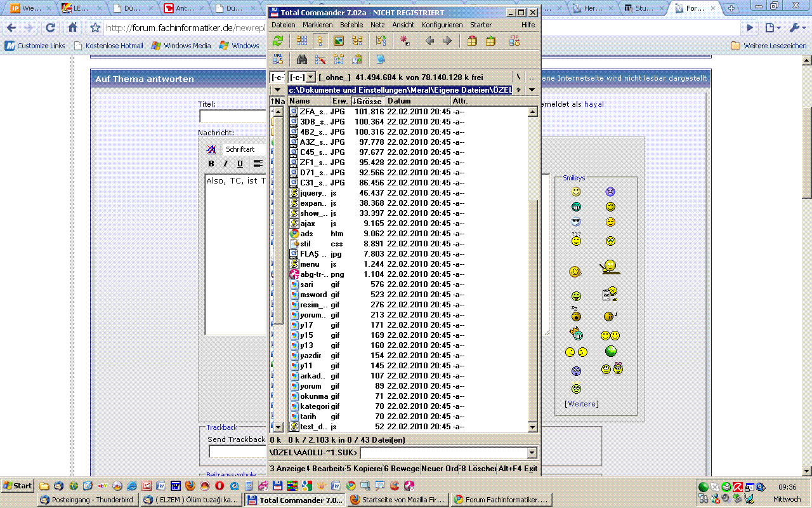
Task: Click file list scrollbar up arrow
Action: point(533,112)
